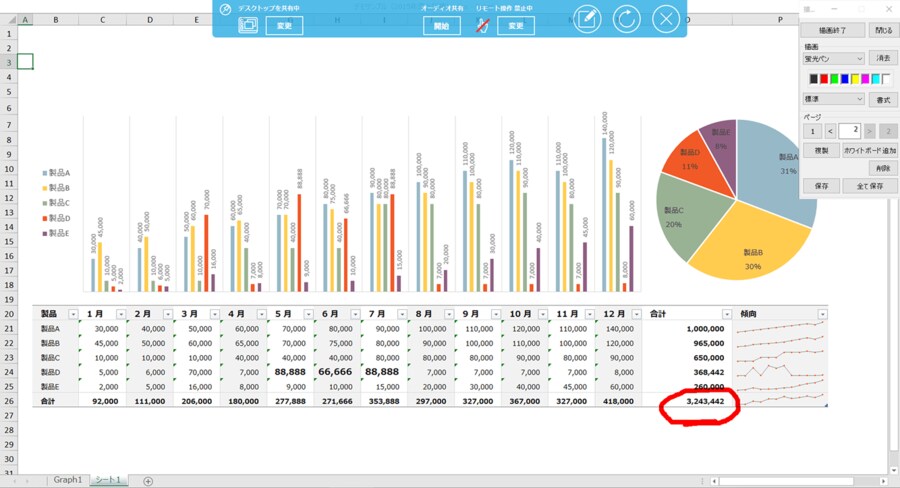Go to the previous drawing page arrow

pos(832,131)
